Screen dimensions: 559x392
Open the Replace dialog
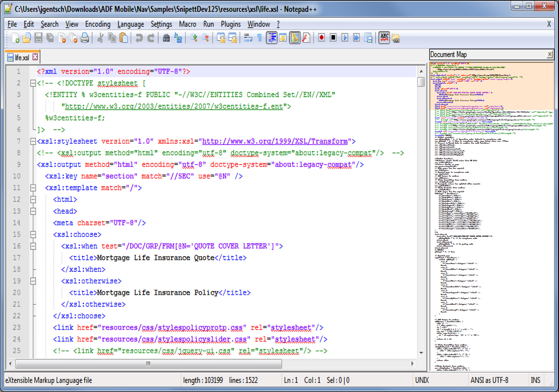pyautogui.click(x=178, y=37)
